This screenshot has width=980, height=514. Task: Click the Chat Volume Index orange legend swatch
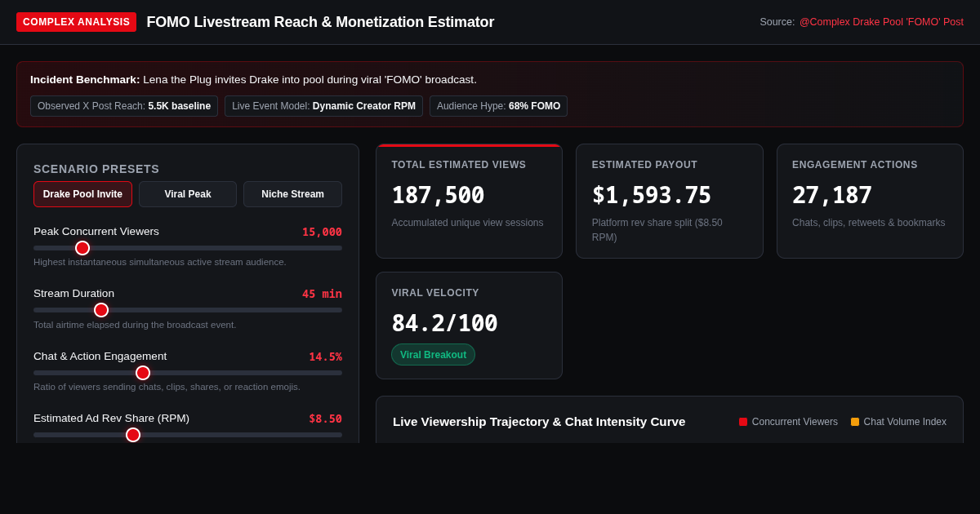855,422
